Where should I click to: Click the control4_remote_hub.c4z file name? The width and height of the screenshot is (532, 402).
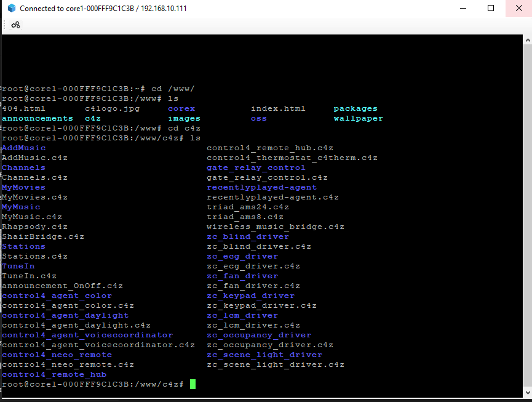(x=270, y=148)
